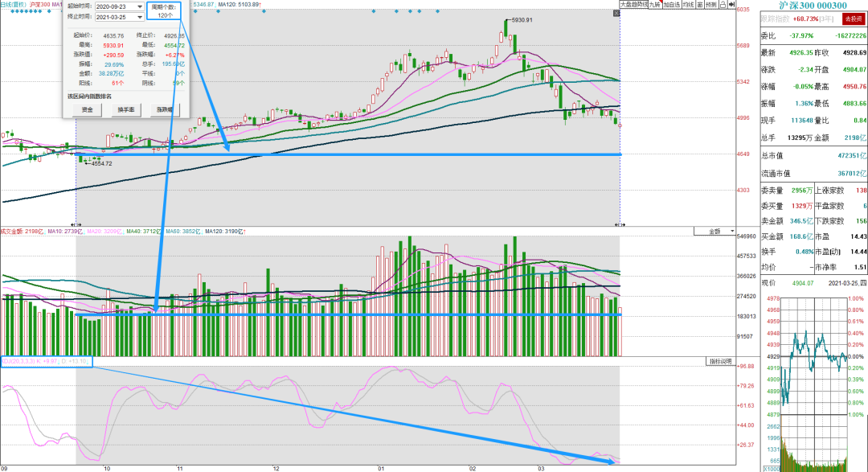Click the 换手 0.48% value
Image resolution: width=868 pixels, height=472 pixels.
click(805, 252)
